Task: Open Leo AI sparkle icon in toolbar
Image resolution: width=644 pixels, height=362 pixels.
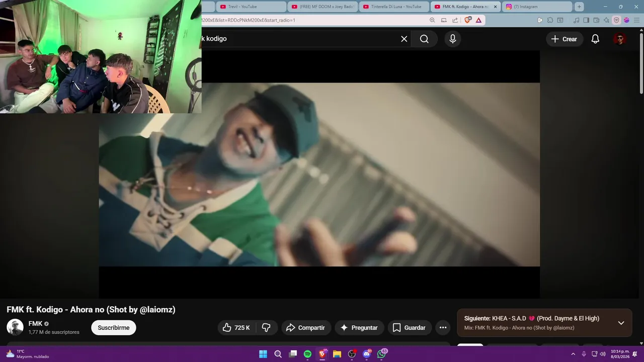Action: tap(606, 20)
